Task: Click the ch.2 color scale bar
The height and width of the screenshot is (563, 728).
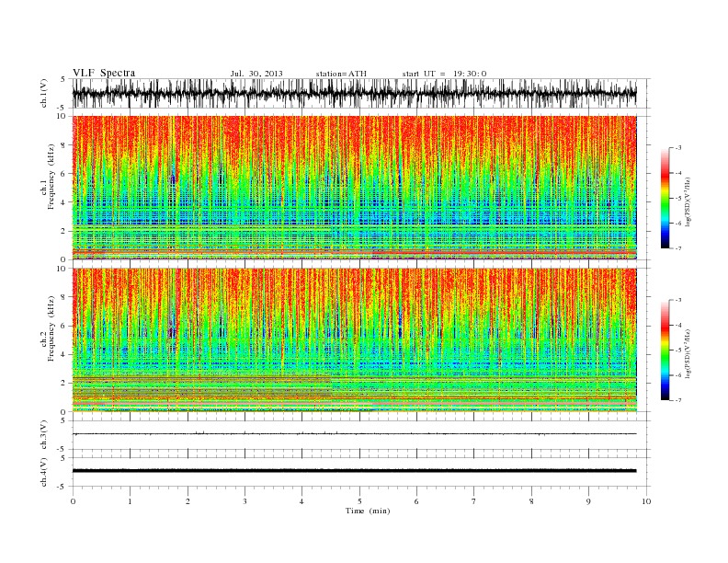Action: click(x=665, y=350)
